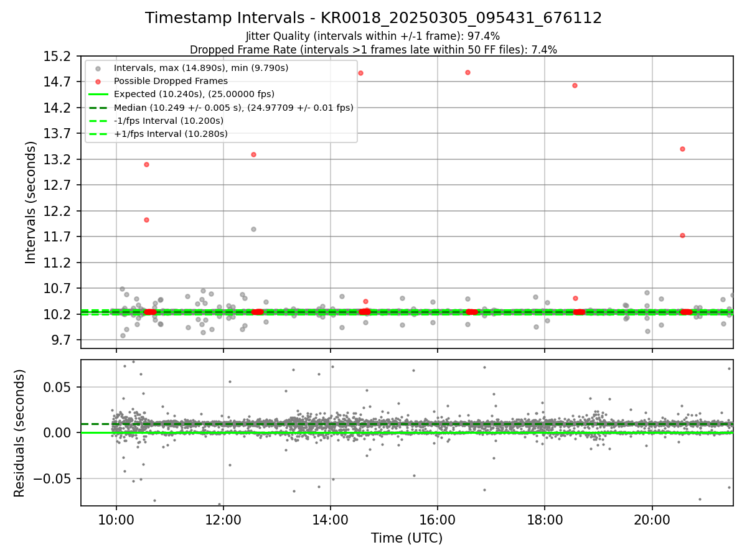Click y-axis tick label "12.2"
Image resolution: width=747 pixels, height=560 pixels.
58,211
